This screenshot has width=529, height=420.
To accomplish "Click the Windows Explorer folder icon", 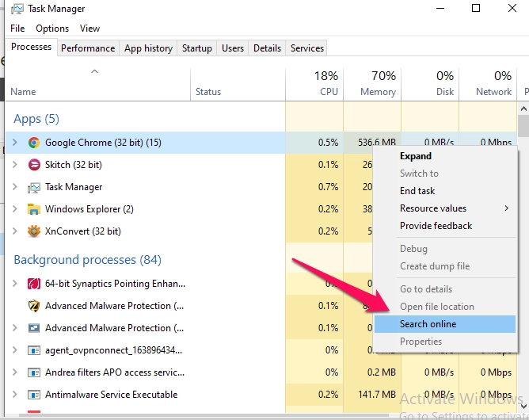I will coord(34,209).
